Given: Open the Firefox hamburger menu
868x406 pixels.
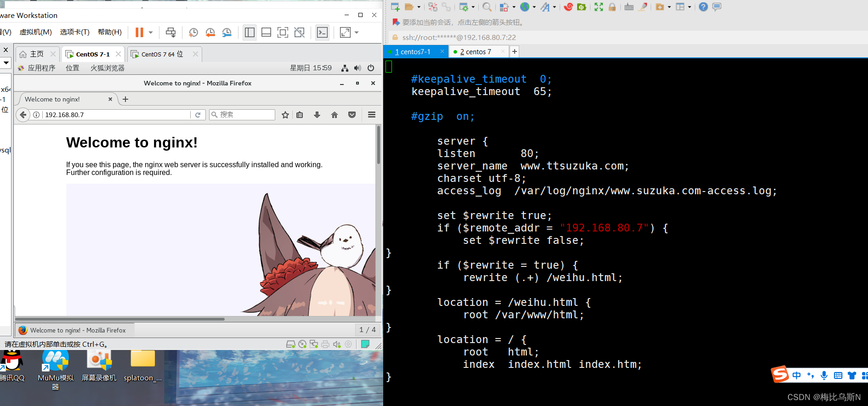Looking at the screenshot, I should (x=372, y=115).
